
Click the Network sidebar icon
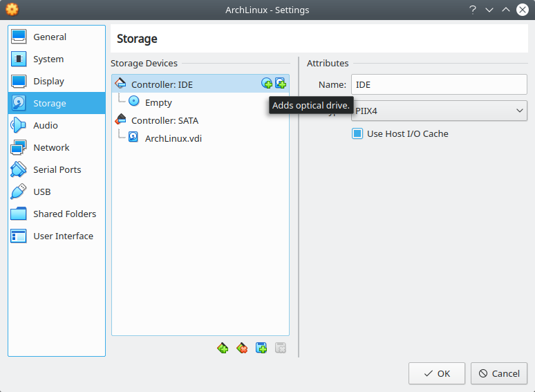[19, 147]
